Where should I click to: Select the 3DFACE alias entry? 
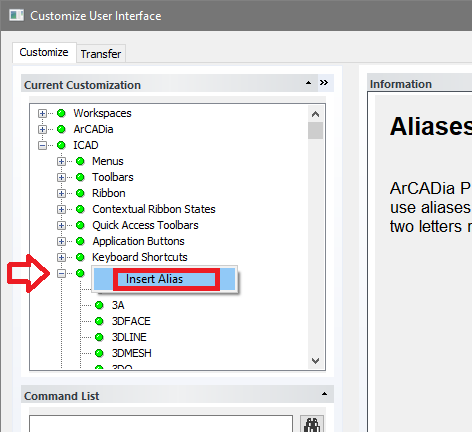click(x=131, y=321)
